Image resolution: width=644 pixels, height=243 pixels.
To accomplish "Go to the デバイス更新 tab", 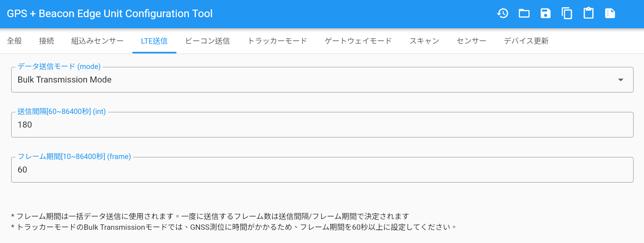I will point(526,41).
